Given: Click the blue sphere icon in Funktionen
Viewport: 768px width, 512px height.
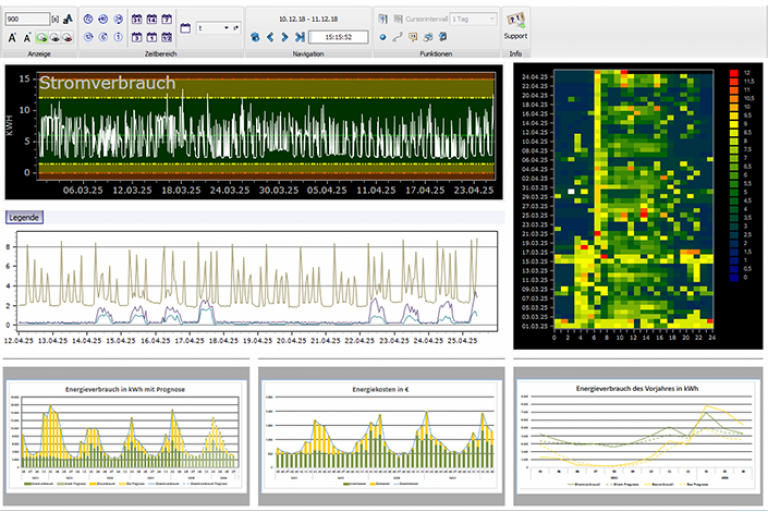Looking at the screenshot, I should [x=383, y=37].
